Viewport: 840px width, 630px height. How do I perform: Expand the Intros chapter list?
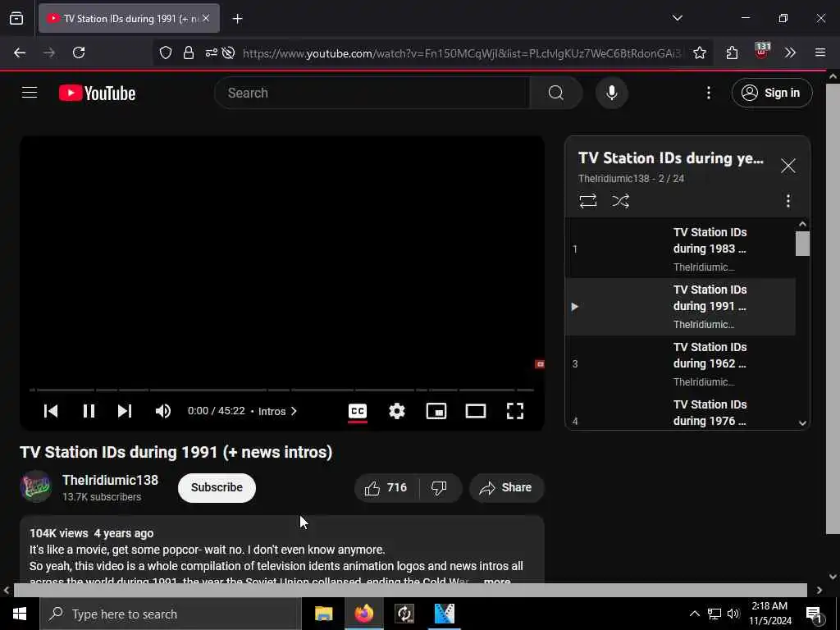277,411
